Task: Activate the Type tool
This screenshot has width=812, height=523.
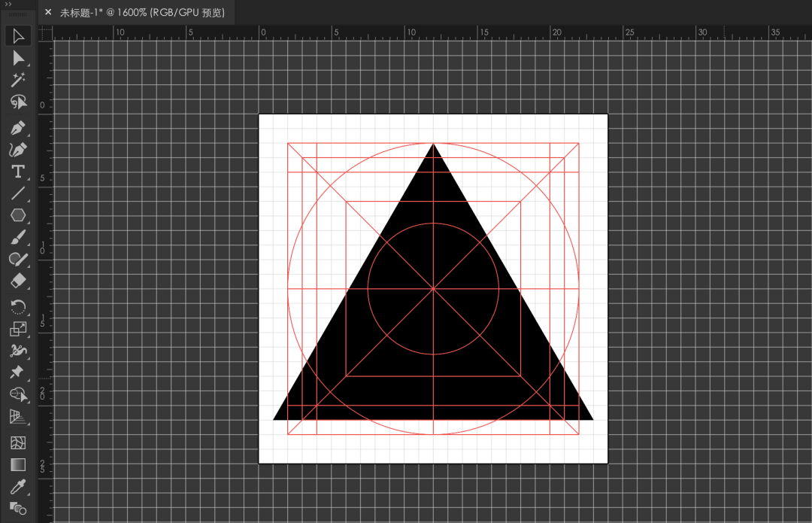Action: [17, 171]
